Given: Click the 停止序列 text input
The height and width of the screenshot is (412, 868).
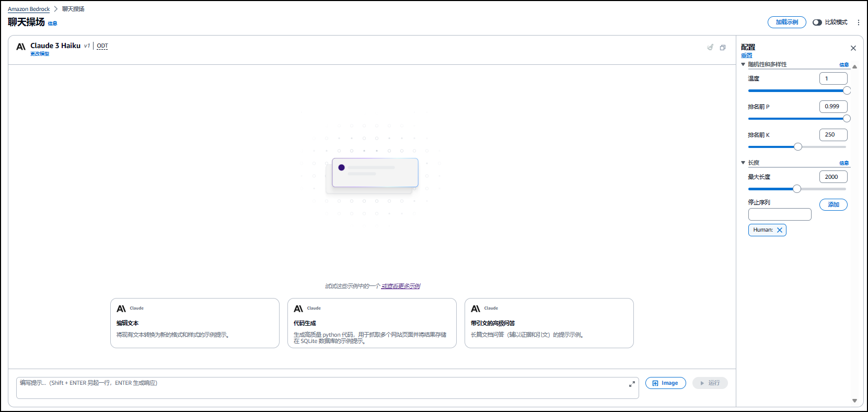Looking at the screenshot, I should pyautogui.click(x=780, y=214).
